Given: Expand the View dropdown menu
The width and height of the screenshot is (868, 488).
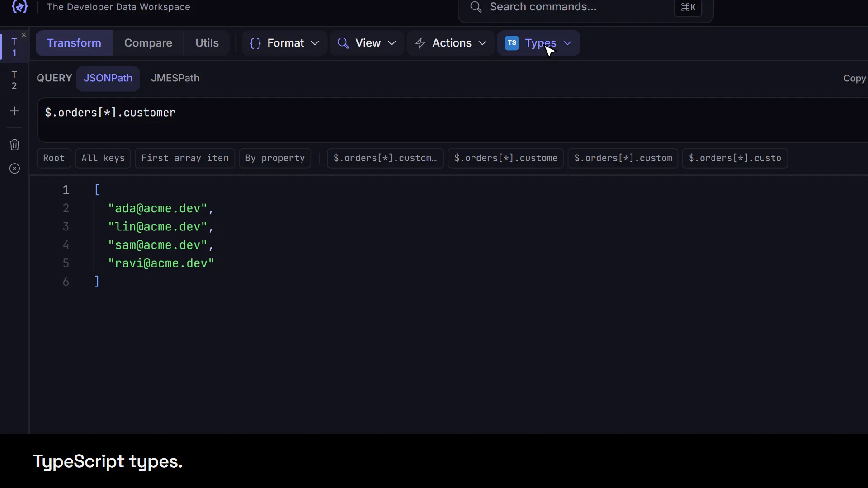Looking at the screenshot, I should point(367,43).
